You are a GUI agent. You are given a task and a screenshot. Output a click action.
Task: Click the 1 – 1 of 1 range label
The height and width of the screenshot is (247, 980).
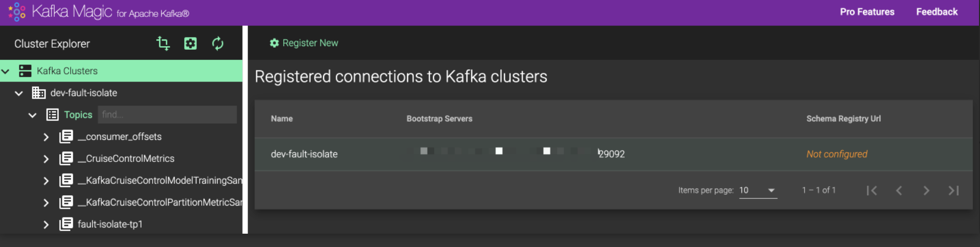[819, 190]
